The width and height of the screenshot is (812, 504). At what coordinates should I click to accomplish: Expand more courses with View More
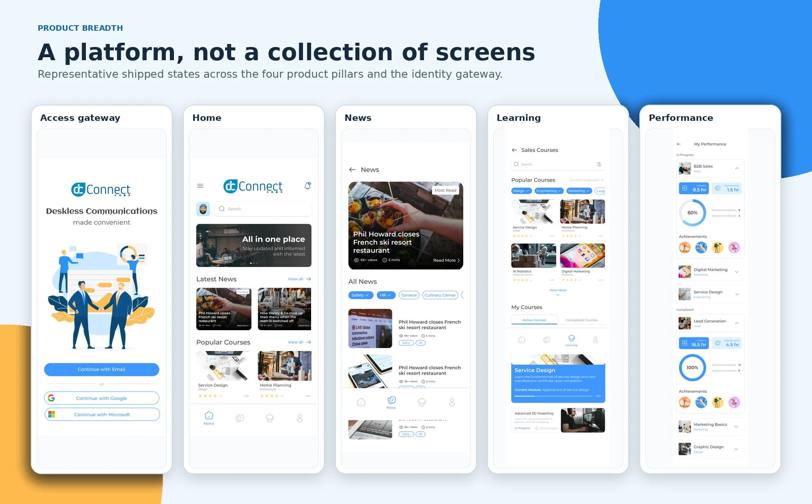558,292
